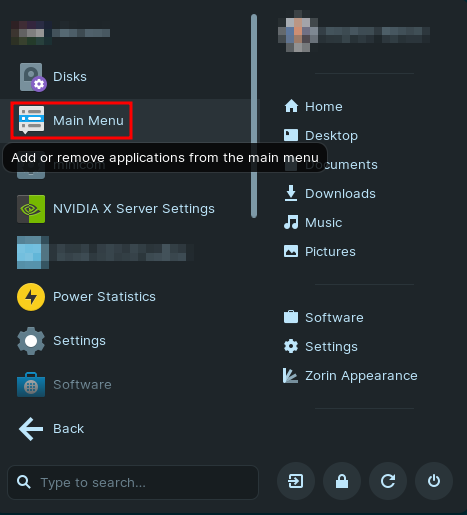
Task: Click the lock screen padlock button
Action: pos(342,481)
